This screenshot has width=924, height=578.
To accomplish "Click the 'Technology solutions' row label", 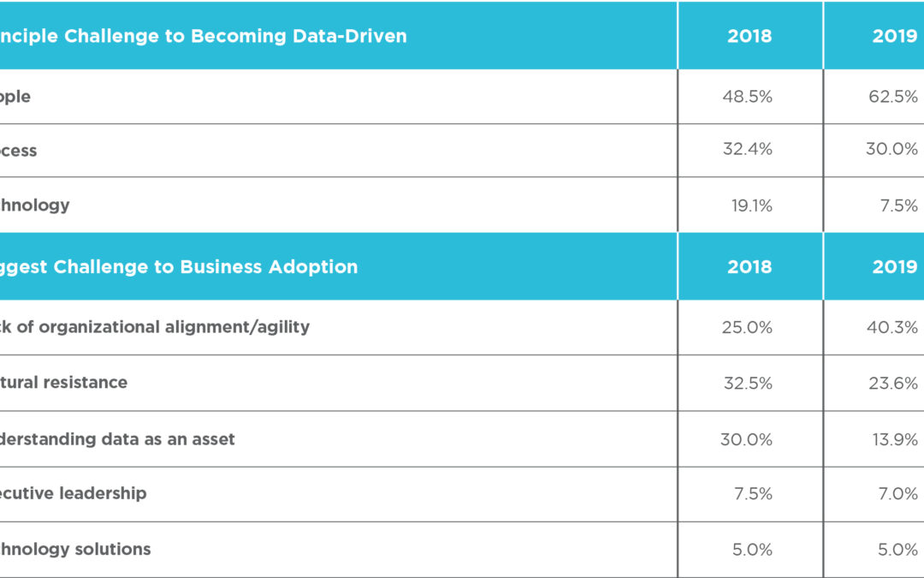I will (x=75, y=549).
